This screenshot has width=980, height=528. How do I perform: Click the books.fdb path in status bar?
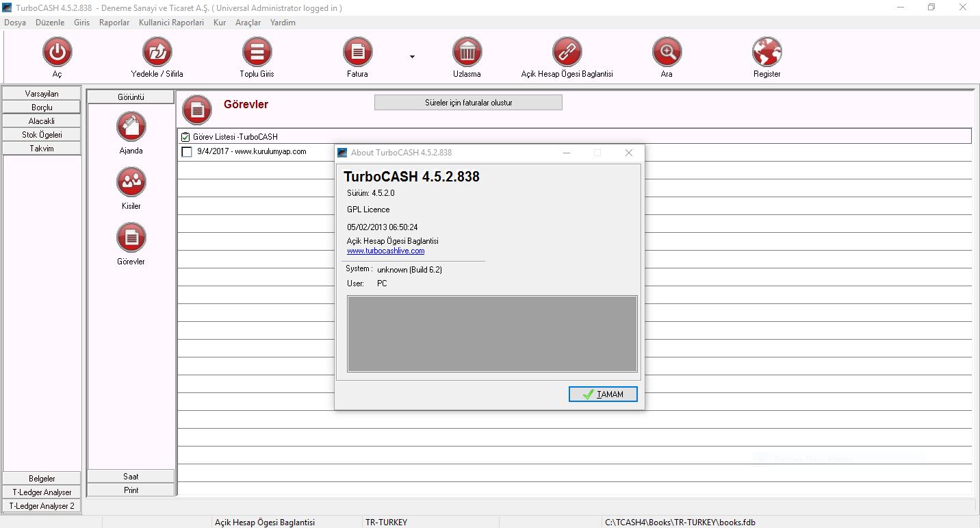[x=680, y=523]
